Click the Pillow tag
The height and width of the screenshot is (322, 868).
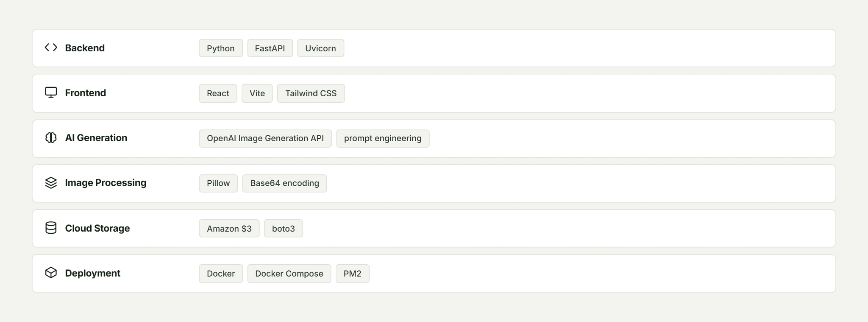[218, 183]
